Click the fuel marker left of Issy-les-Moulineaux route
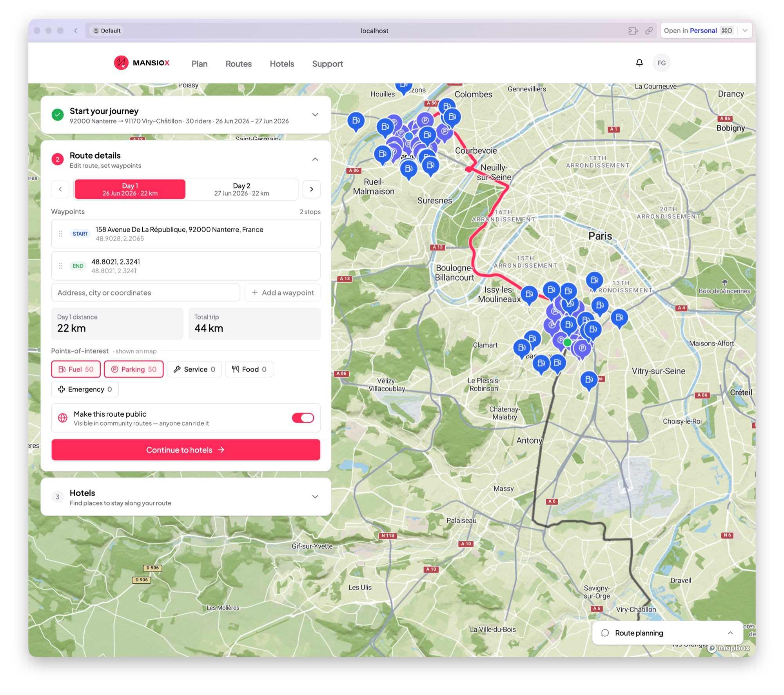 coord(529,295)
